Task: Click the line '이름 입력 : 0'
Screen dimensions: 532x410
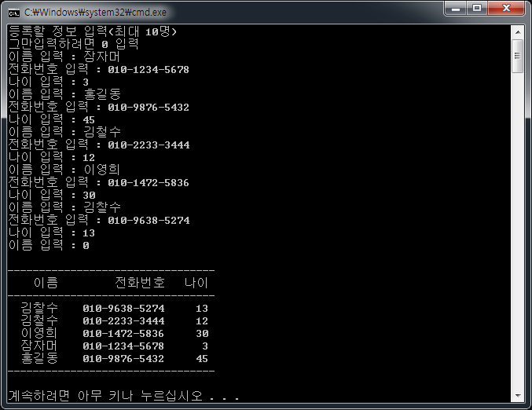Action: [x=49, y=245]
